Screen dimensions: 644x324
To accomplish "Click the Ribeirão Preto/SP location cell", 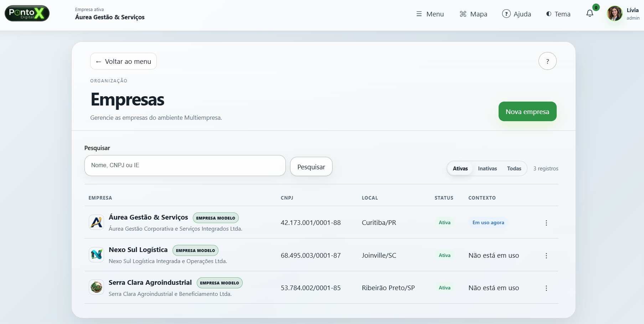I will pos(388,288).
